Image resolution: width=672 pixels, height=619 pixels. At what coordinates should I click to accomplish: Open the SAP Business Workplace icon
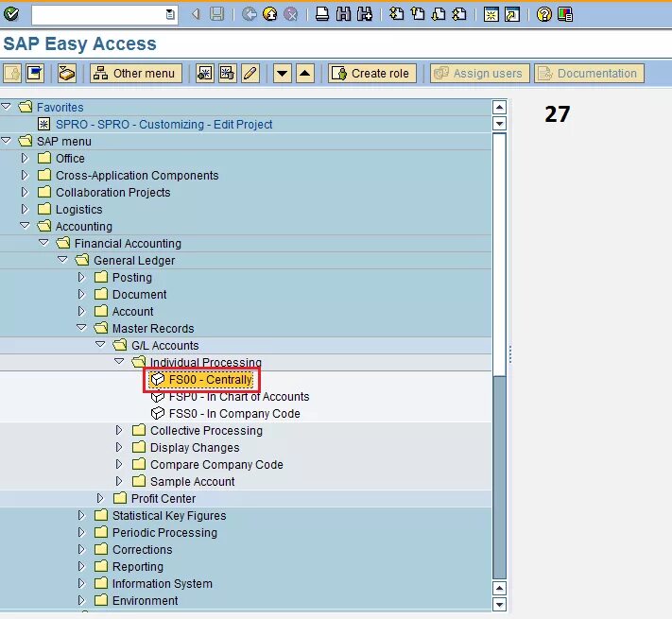(x=67, y=74)
